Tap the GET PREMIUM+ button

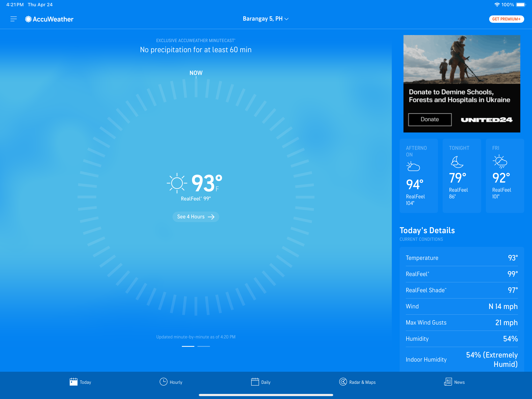[x=506, y=19]
